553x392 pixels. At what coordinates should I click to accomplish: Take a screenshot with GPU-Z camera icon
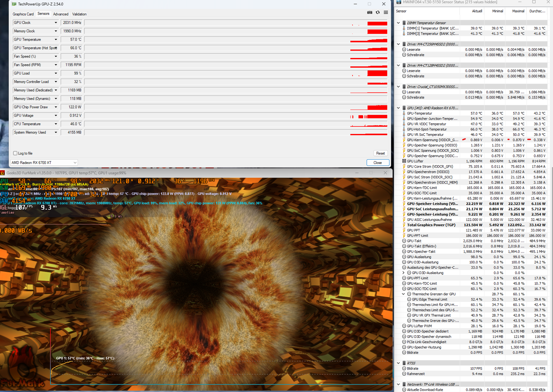tap(370, 12)
